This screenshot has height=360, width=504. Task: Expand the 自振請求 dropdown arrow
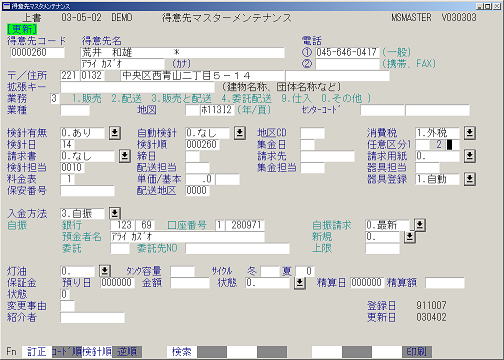(x=420, y=225)
